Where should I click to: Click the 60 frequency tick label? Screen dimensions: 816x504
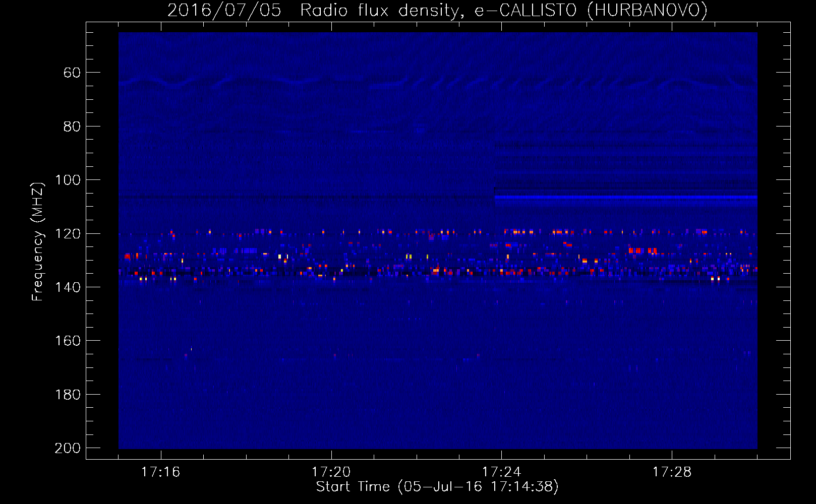coord(72,73)
